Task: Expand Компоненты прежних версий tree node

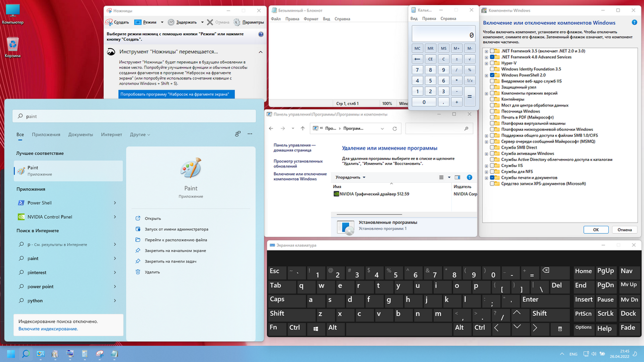Action: tap(486, 94)
